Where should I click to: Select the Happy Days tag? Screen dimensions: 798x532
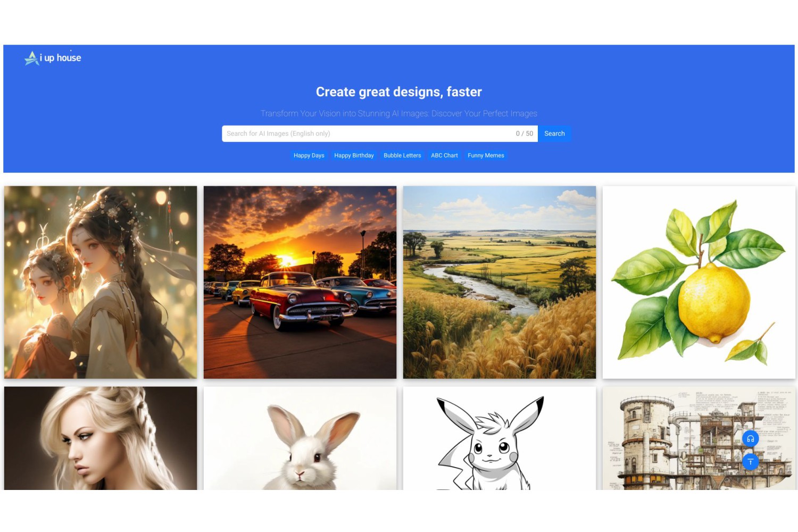[309, 155]
